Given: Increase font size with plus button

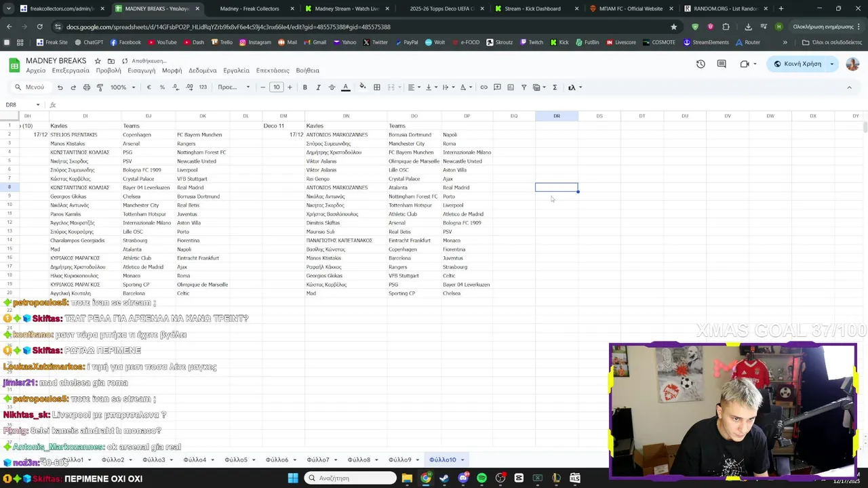Looking at the screenshot, I should tap(290, 87).
